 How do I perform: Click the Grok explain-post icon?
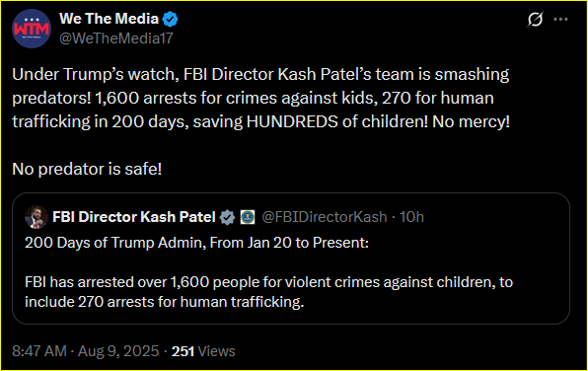[535, 19]
